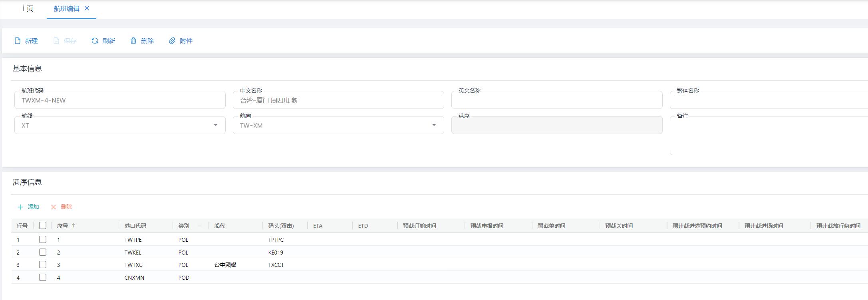Screen dimensions: 868x300
Task: Close the 航班编辑 tab with the X
Action: 87,8
